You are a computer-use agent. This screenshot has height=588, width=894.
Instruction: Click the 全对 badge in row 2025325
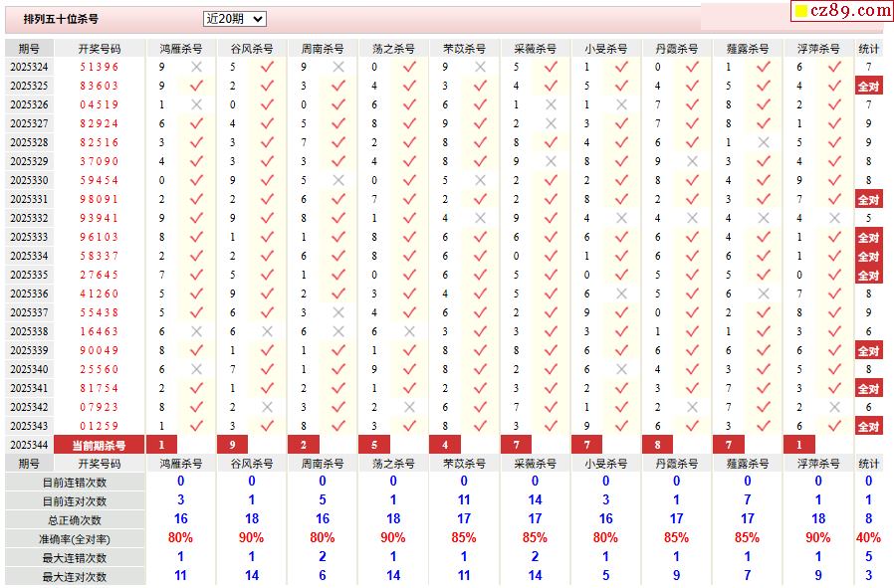[868, 86]
